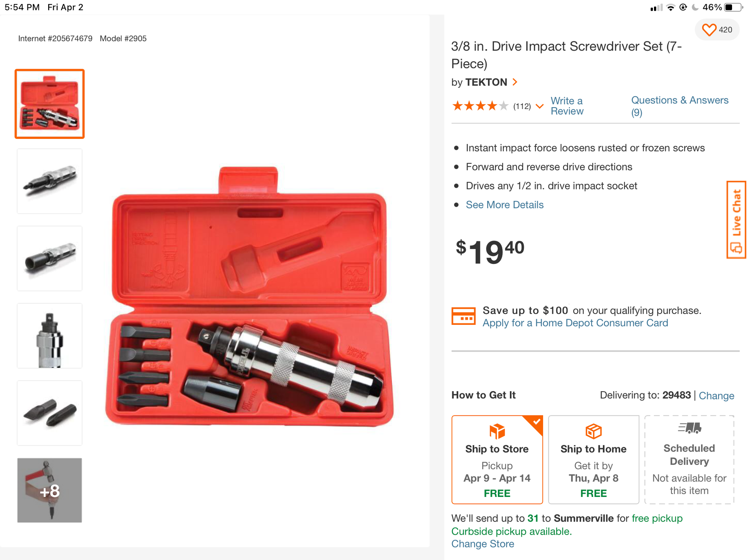The width and height of the screenshot is (747, 560).
Task: Click See More Details link
Action: 504,205
